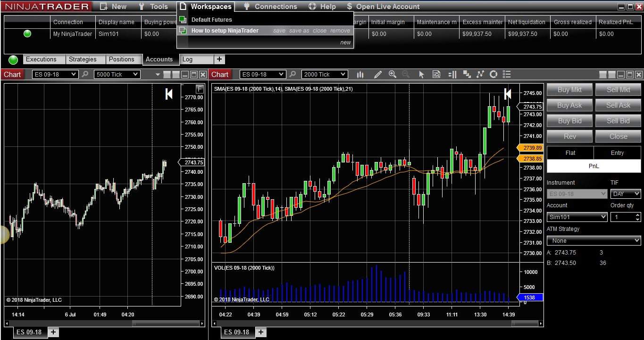Select the cursor pointer tool

click(x=421, y=74)
